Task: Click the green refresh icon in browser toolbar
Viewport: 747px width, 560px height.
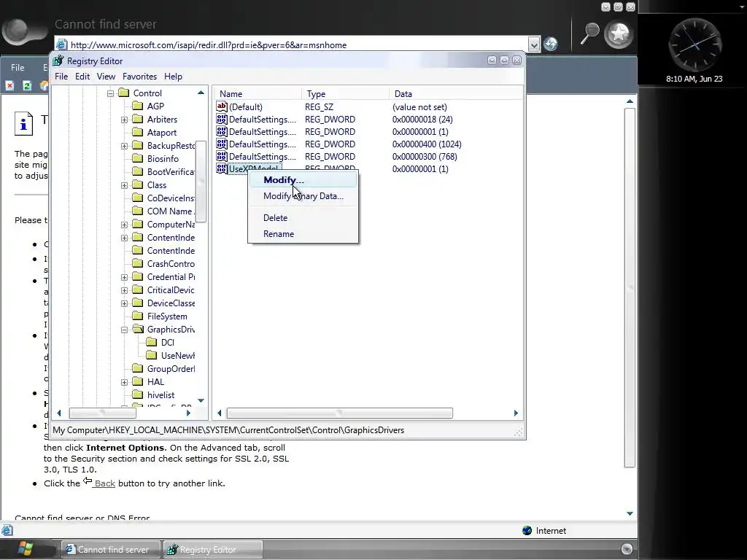Action: pos(27,86)
